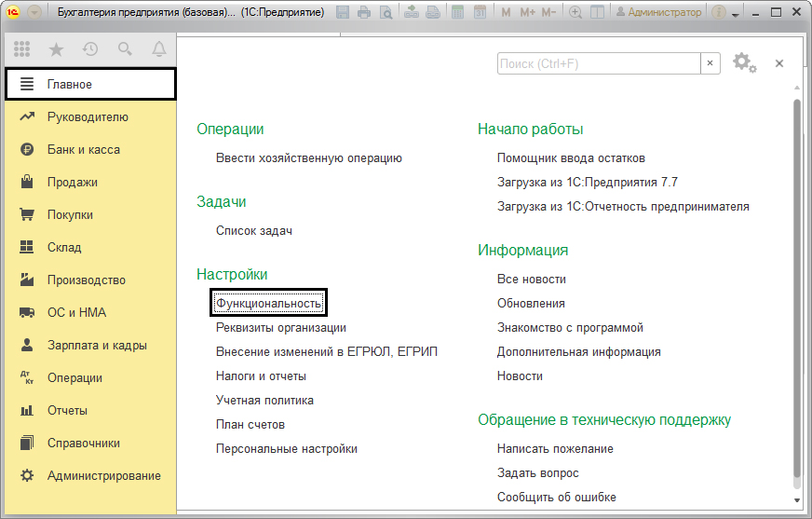Screen dimensions: 812x519
Task: Click the printer icon in title bar
Action: [x=364, y=13]
